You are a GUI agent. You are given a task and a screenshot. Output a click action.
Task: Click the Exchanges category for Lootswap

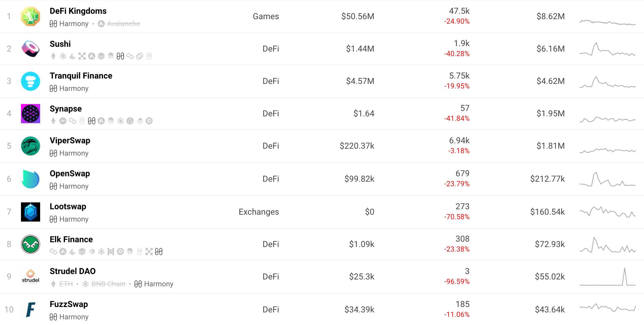click(258, 212)
